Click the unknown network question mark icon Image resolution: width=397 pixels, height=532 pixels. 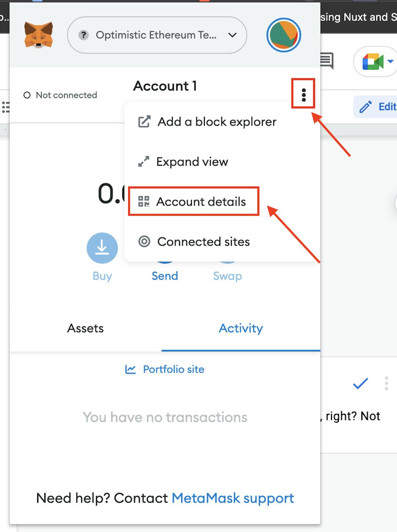coord(84,35)
